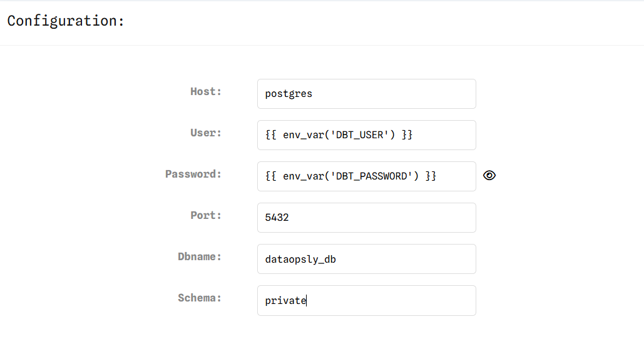
Task: Click the 'Schema:' label
Action: [200, 298]
